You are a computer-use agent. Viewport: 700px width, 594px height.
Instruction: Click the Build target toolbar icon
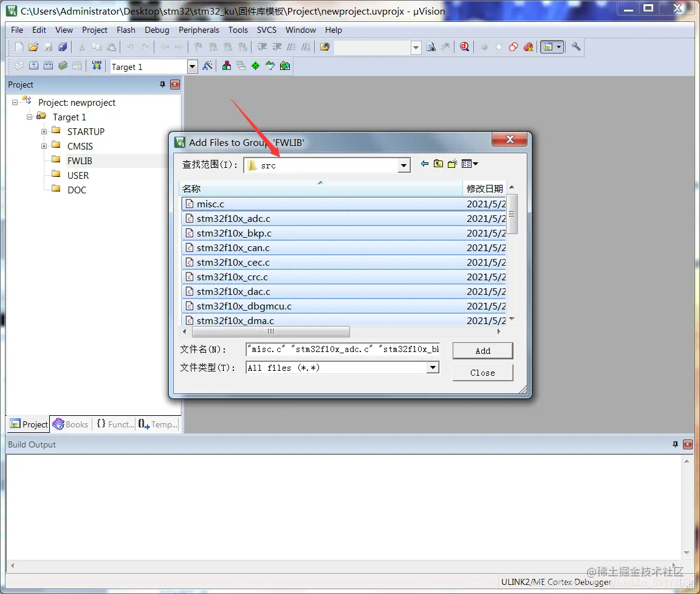click(33, 66)
